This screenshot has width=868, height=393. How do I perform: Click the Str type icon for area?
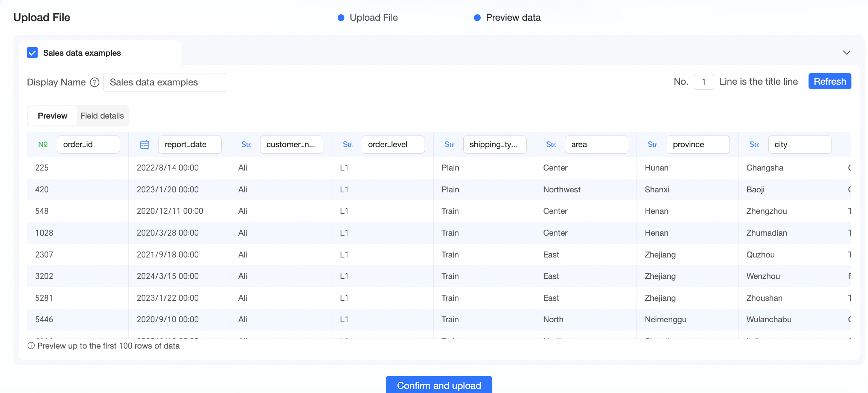551,145
